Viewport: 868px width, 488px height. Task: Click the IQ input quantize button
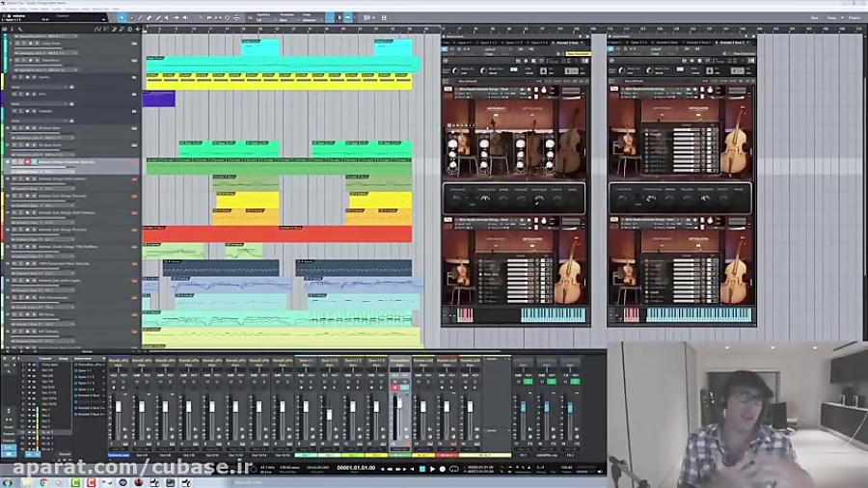(x=250, y=17)
